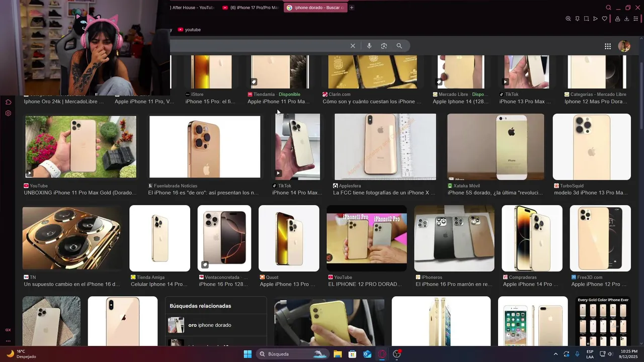Select the iphone dorado - Buscar tab
644x362 pixels.
click(315, 8)
